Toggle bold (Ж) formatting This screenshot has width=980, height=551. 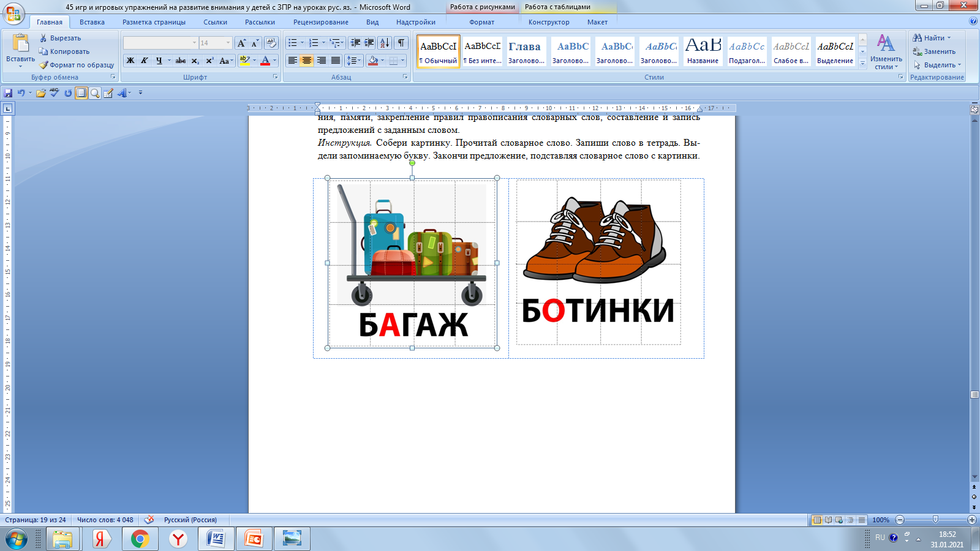pyautogui.click(x=130, y=61)
